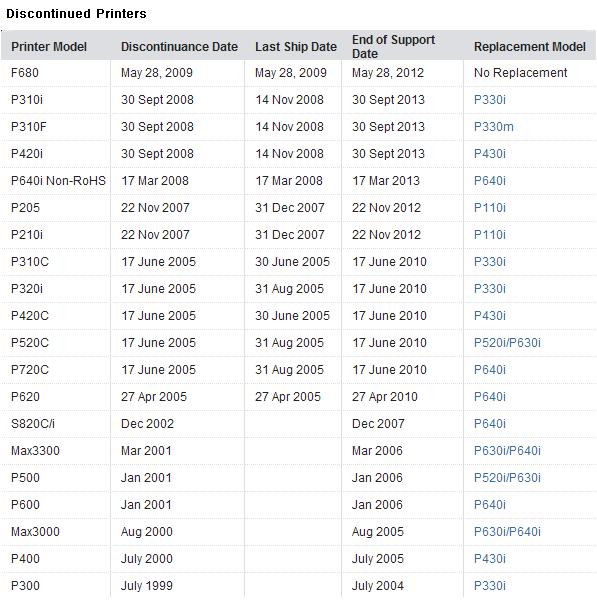
Task: Open P430i link in P420C row
Action: point(489,316)
